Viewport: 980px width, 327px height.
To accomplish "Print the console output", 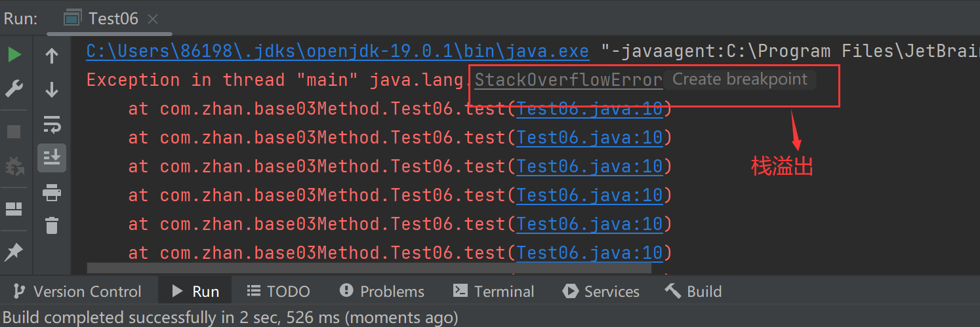I will [x=52, y=193].
